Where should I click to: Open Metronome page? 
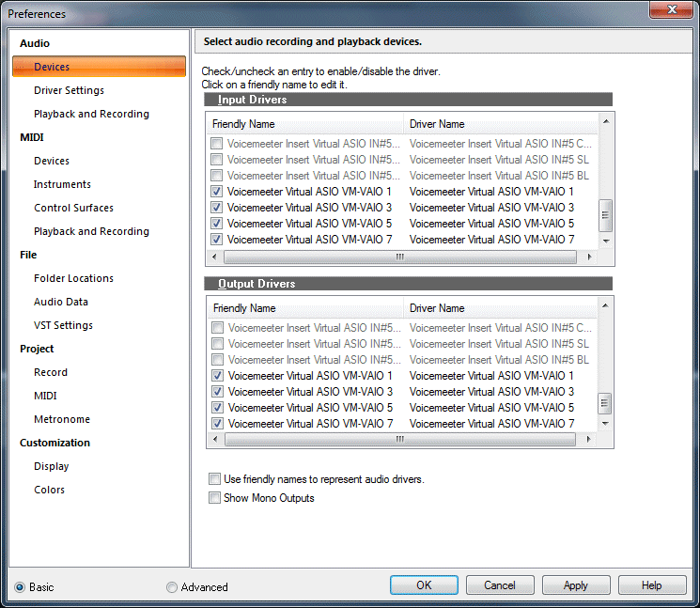(62, 419)
